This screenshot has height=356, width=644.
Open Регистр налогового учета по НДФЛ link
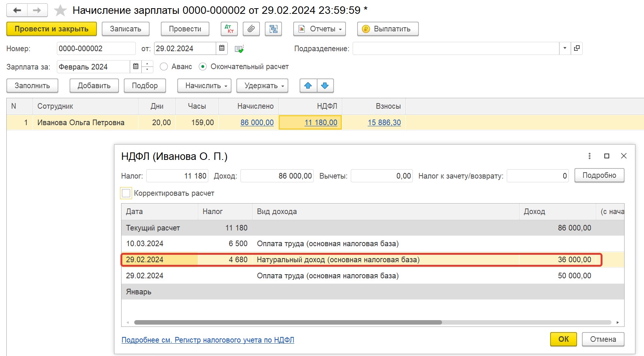coord(208,340)
